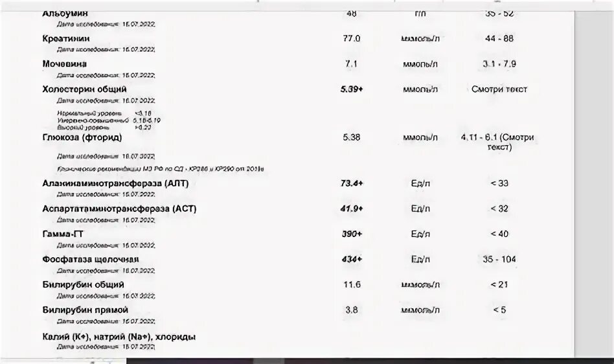The width and height of the screenshot is (614, 364).
Task: Select 'Холестерин общий' label
Action: (x=84, y=89)
